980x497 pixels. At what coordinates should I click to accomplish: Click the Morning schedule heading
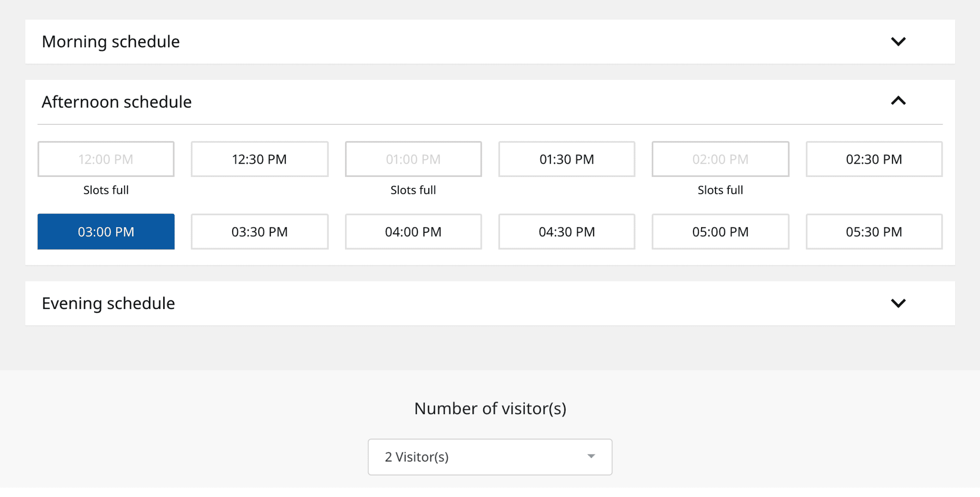pyautogui.click(x=111, y=42)
